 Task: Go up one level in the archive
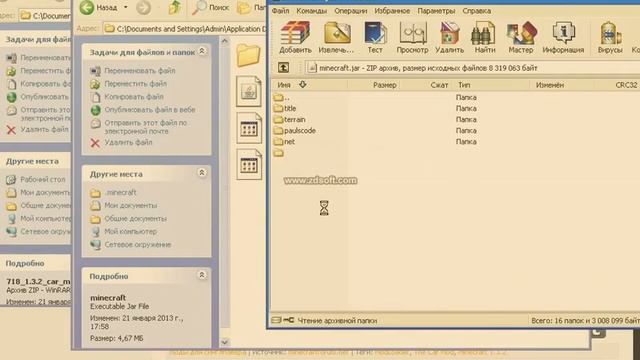point(283,68)
